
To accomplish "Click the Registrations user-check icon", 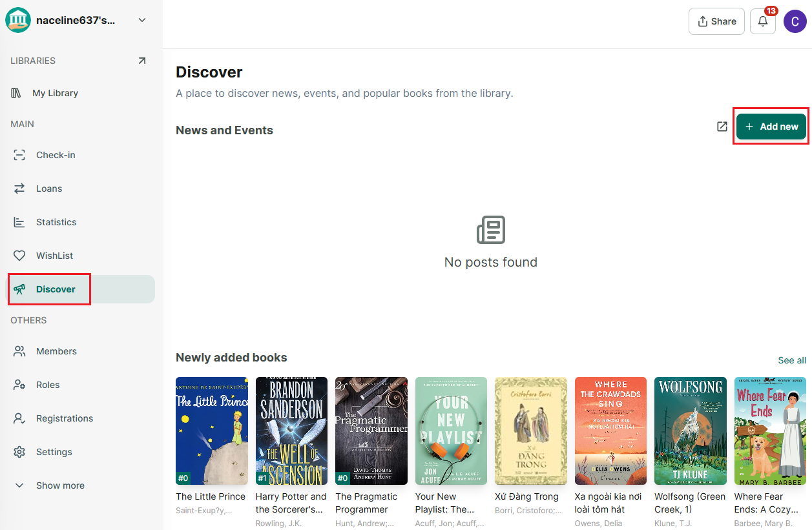I will pyautogui.click(x=19, y=418).
